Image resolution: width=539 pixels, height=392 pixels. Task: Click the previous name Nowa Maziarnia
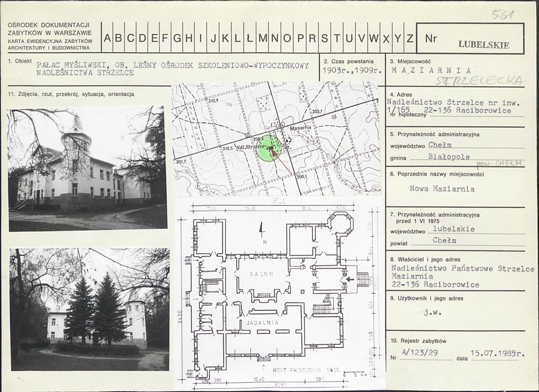442,189
